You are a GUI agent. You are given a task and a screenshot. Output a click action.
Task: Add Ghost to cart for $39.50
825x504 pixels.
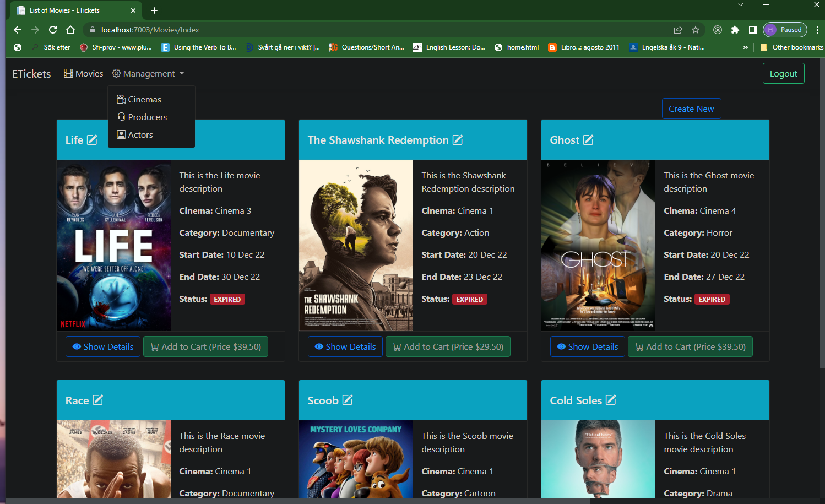click(690, 346)
